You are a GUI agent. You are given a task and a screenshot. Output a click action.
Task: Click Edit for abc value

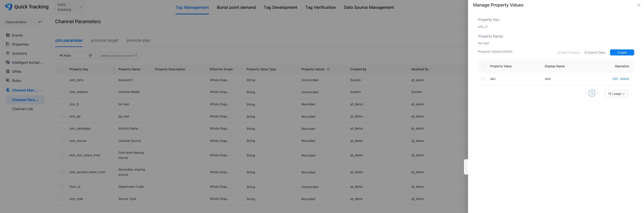coord(615,79)
